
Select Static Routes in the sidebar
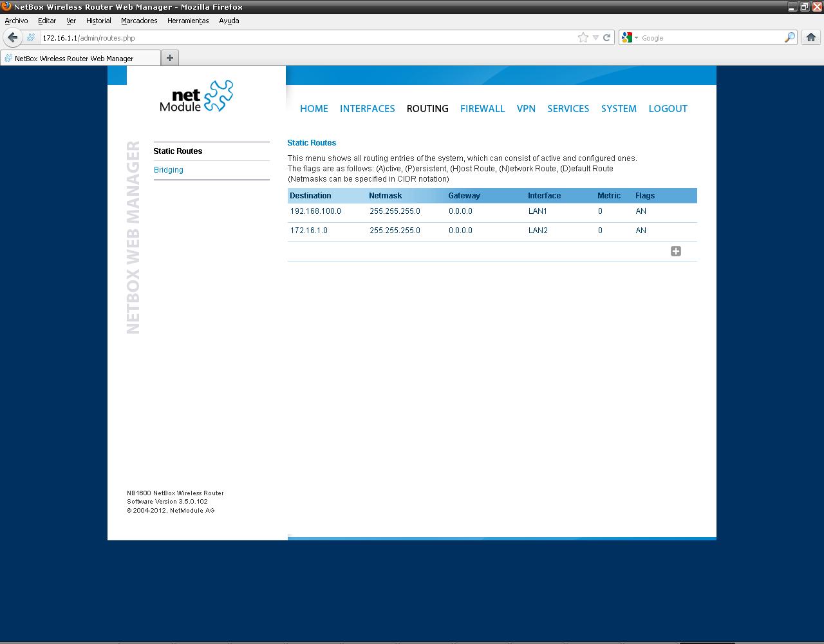point(178,151)
